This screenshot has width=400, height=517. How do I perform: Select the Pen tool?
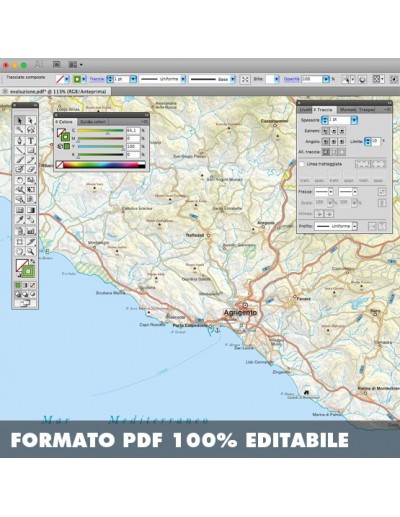pos(20,140)
